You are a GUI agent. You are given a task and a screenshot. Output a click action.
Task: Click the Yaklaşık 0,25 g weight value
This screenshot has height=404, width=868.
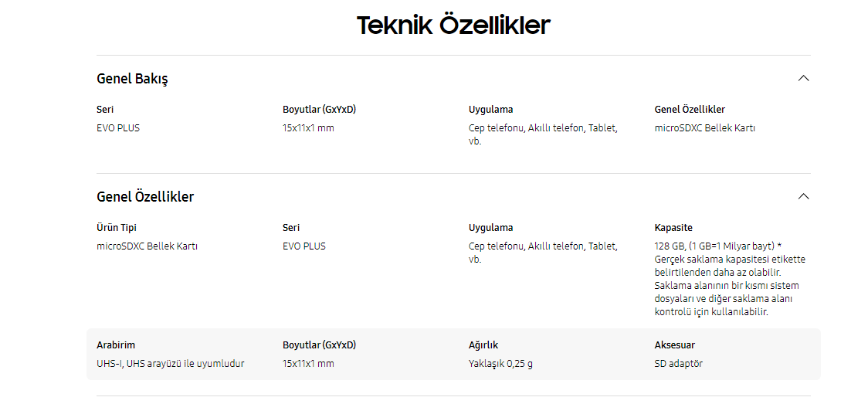[x=500, y=363]
